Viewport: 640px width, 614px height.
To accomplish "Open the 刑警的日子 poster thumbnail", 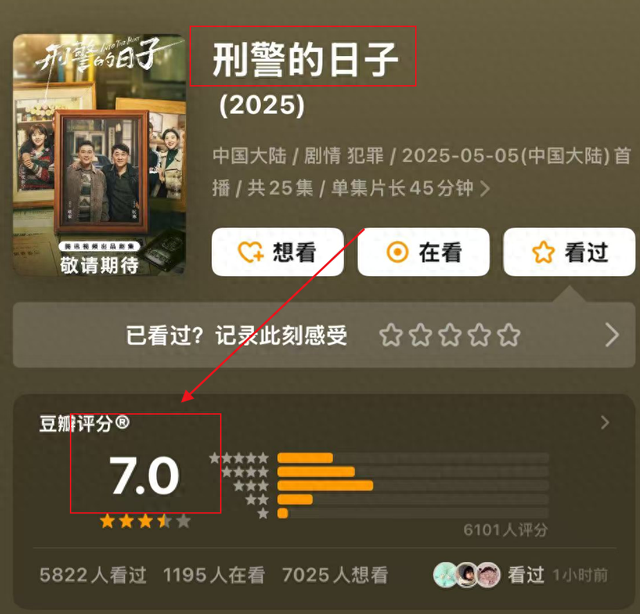I will pyautogui.click(x=99, y=154).
